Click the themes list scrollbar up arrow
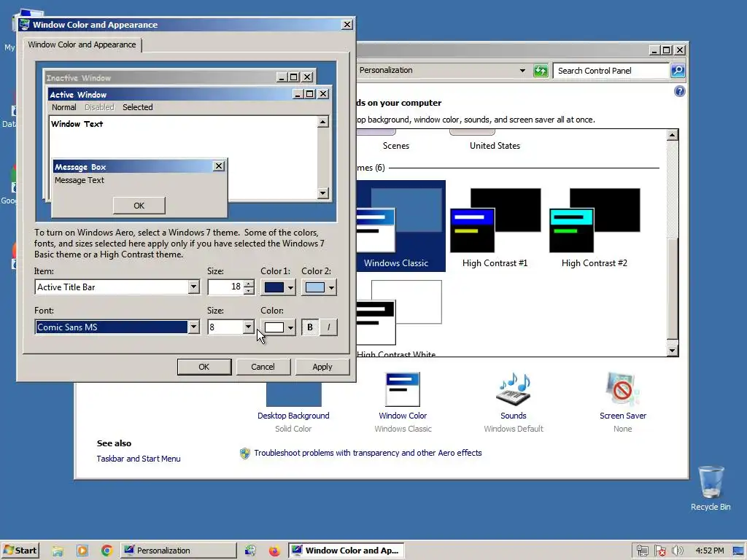The width and height of the screenshot is (747, 560). tap(672, 135)
